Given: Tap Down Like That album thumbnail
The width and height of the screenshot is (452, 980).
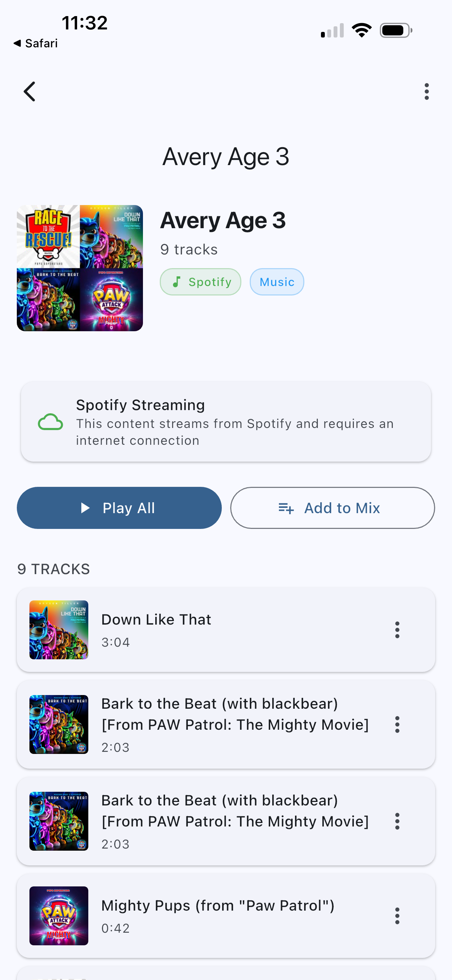Looking at the screenshot, I should [x=59, y=630].
